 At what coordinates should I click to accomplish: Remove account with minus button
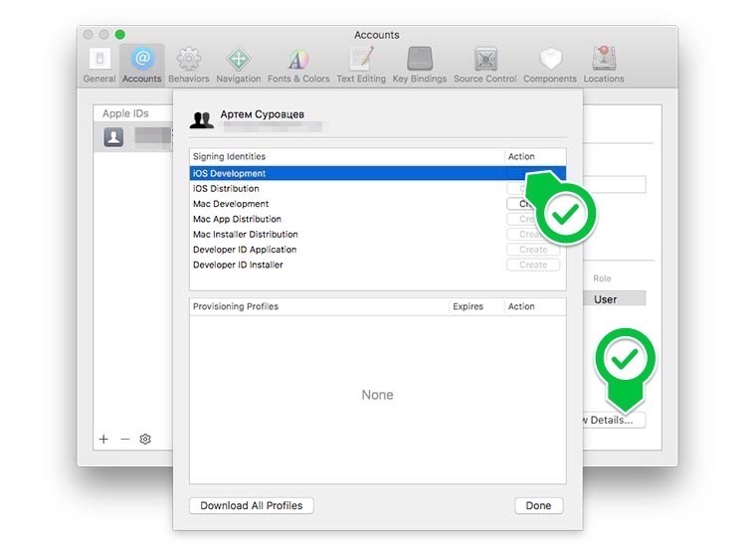coord(125,439)
